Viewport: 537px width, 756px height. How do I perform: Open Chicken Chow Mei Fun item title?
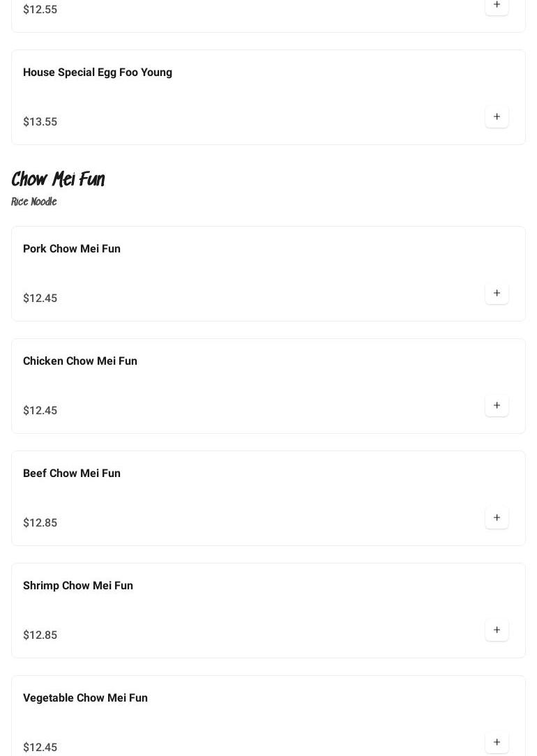[x=80, y=361]
